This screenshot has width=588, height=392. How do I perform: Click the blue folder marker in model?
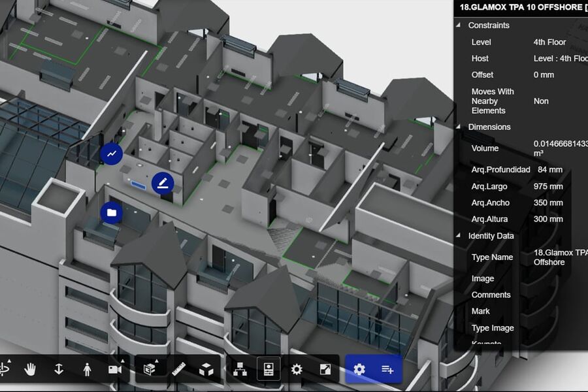112,212
